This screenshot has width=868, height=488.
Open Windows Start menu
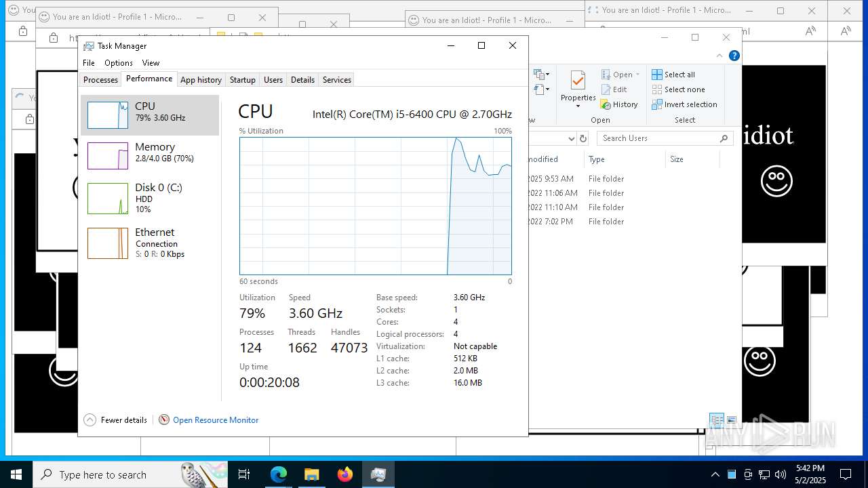pos(16,474)
